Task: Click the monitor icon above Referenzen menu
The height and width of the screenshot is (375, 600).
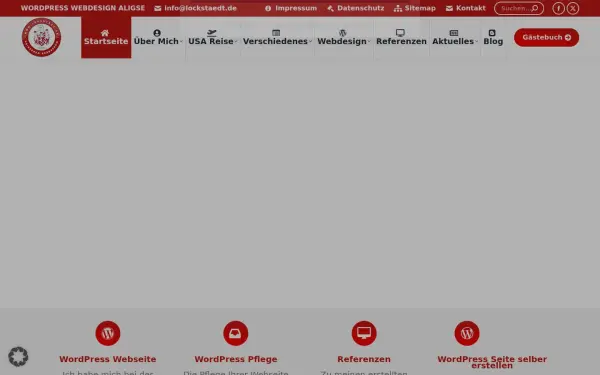Action: click(400, 33)
